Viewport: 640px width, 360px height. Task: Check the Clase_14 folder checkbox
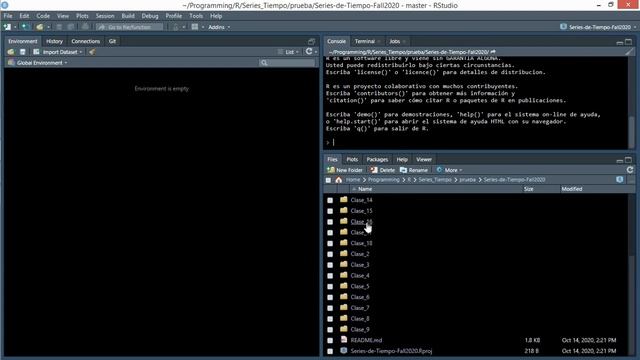(330, 200)
